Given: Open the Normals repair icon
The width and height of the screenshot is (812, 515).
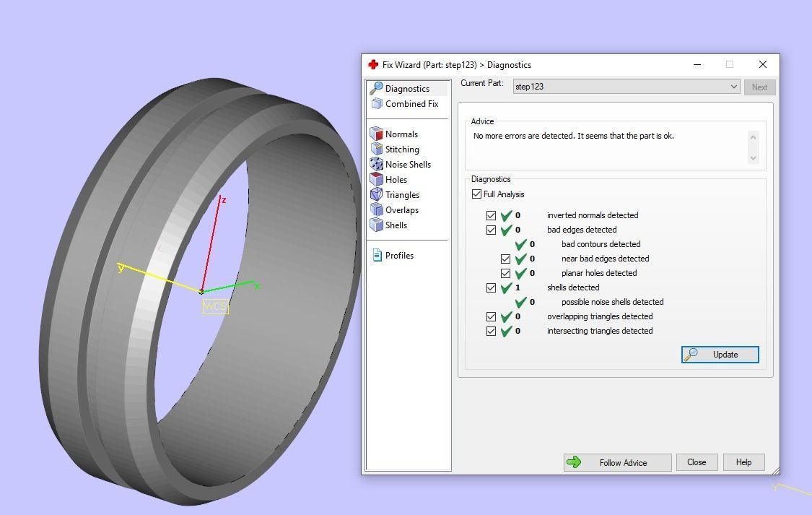Looking at the screenshot, I should tap(377, 134).
